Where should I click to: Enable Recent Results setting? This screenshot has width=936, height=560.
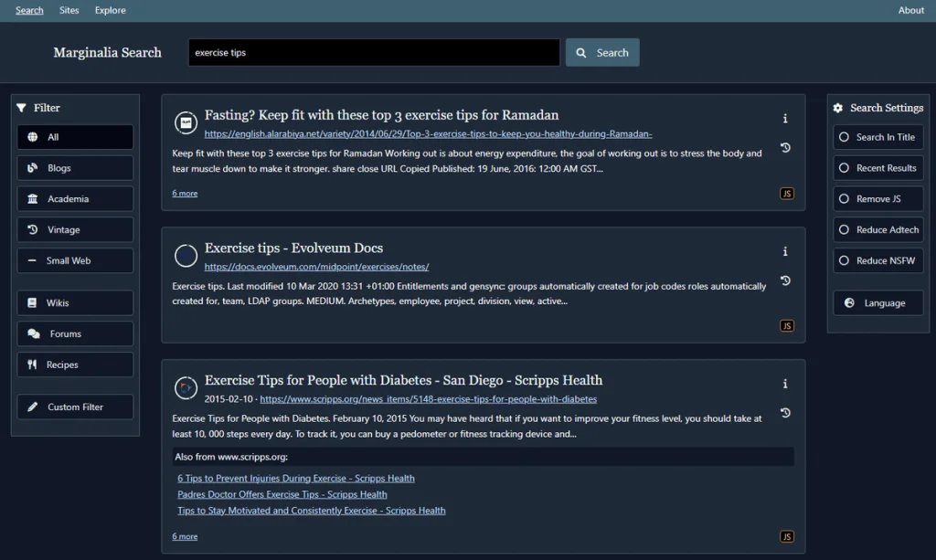(x=878, y=168)
